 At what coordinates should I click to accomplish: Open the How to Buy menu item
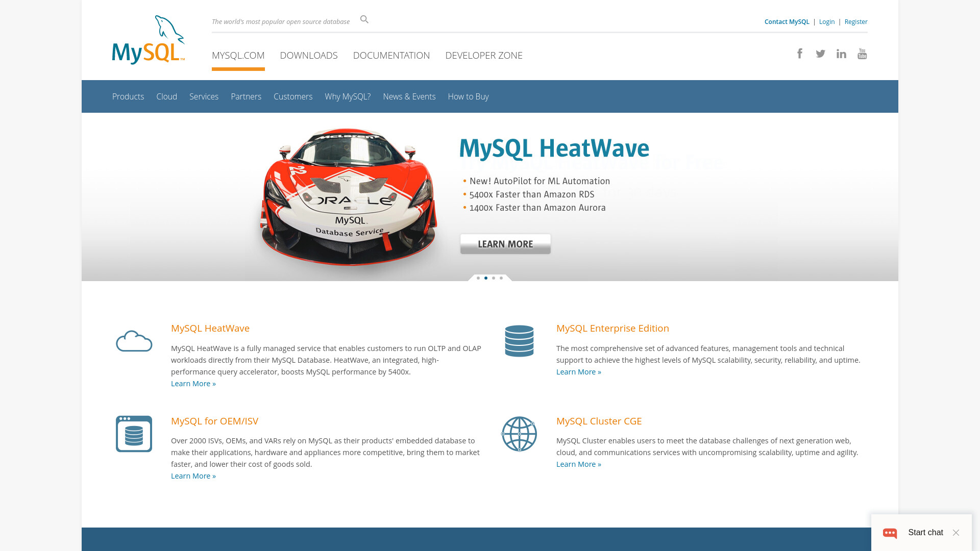point(469,96)
